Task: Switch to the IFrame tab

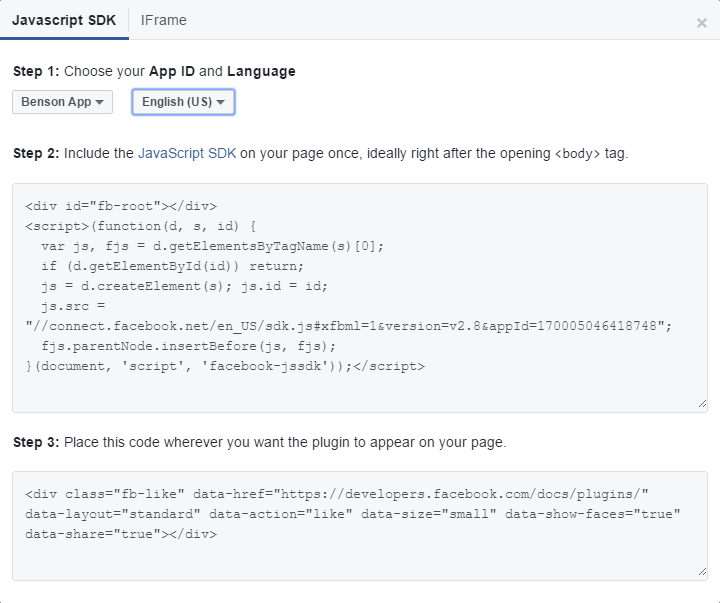Action: point(163,20)
